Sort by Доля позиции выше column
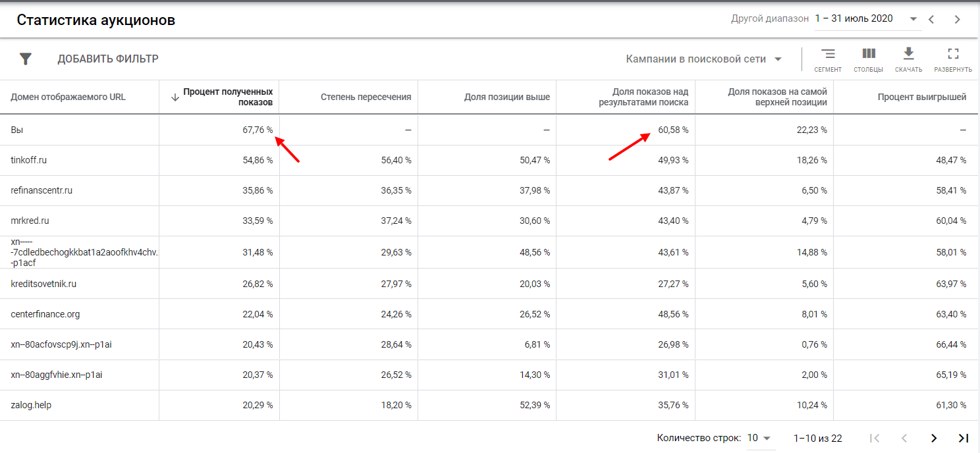The width and height of the screenshot is (980, 453). [506, 97]
